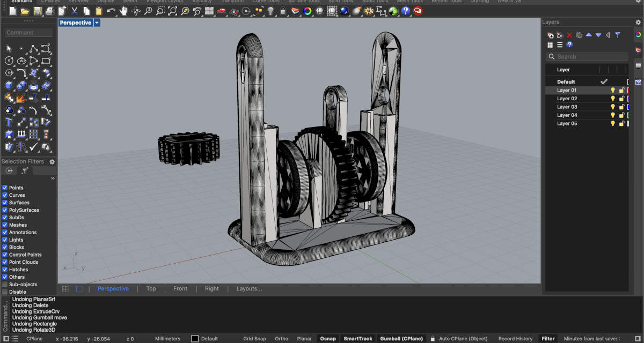Image resolution: width=644 pixels, height=343 pixels.
Task: Toggle Points selection filter checkbox
Action: coord(5,188)
